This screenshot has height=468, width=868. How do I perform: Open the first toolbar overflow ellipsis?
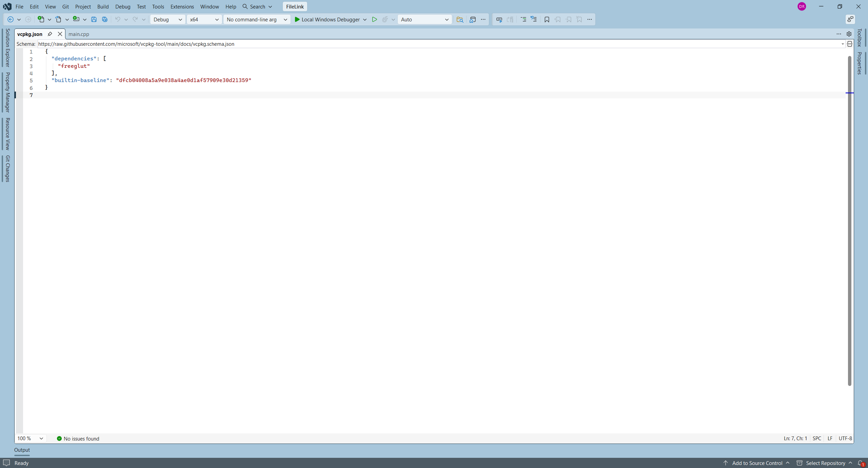(x=483, y=20)
